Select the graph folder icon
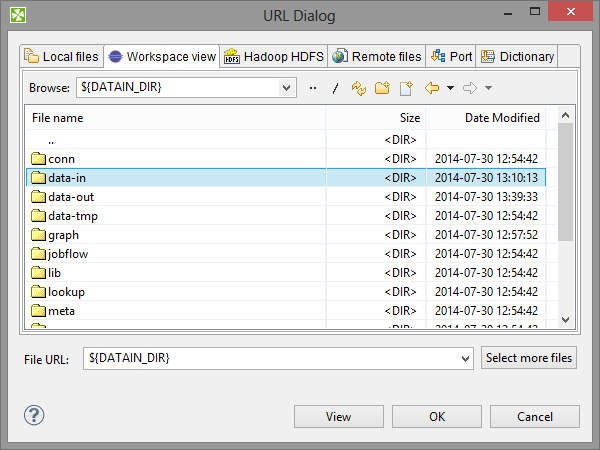Image resolution: width=600 pixels, height=450 pixels. (38, 235)
